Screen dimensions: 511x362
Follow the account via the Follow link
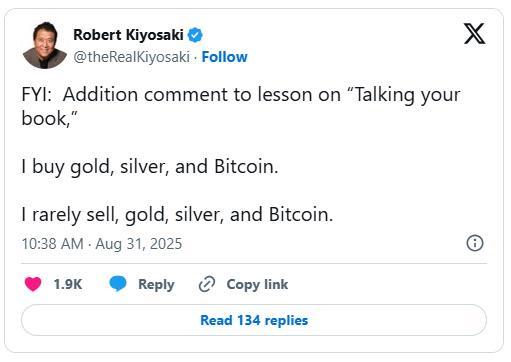coord(225,57)
